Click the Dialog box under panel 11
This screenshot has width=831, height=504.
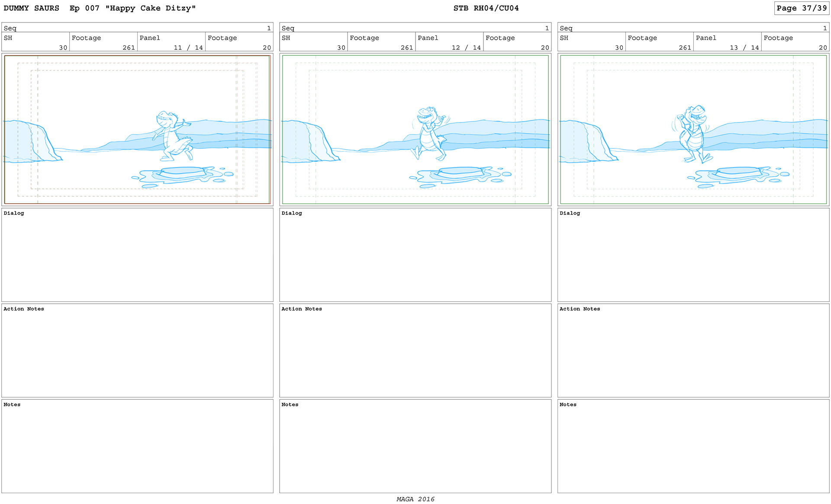click(x=137, y=255)
